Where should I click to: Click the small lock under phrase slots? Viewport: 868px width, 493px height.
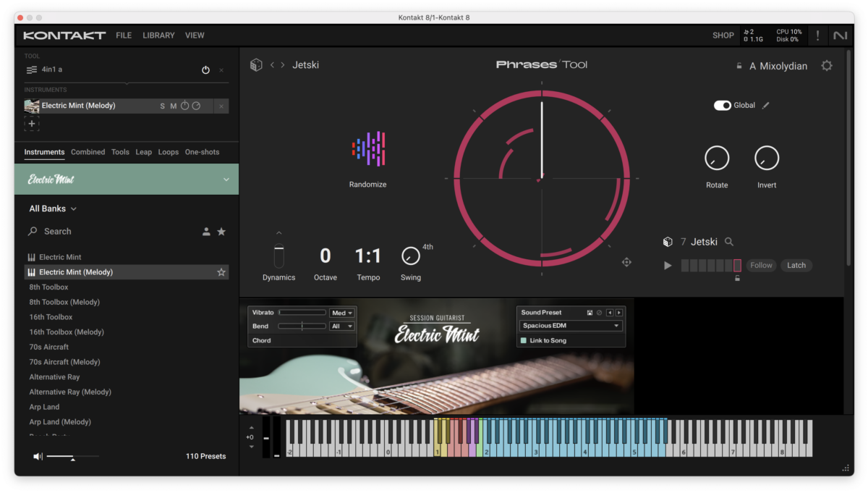point(737,279)
